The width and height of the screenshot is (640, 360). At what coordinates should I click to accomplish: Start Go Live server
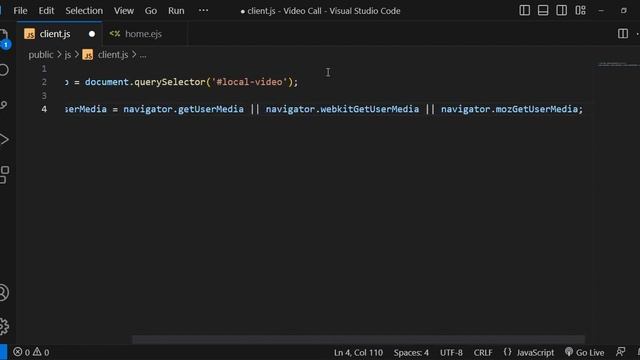click(584, 352)
